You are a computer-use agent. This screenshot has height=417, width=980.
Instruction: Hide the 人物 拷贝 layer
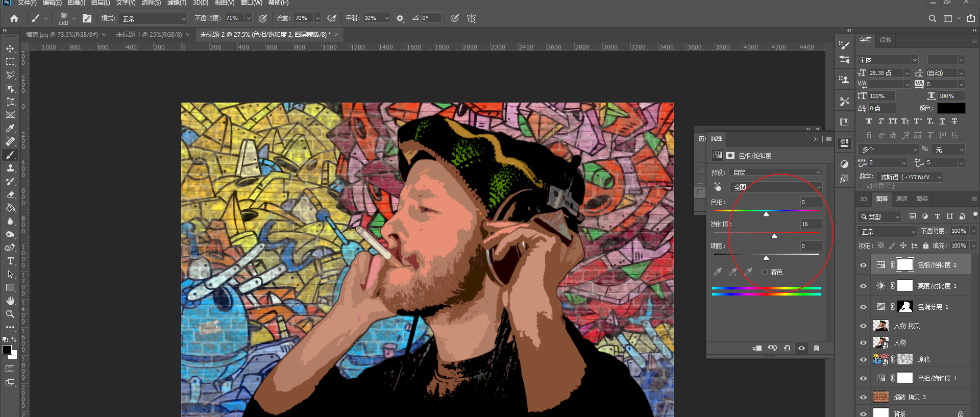pos(864,326)
